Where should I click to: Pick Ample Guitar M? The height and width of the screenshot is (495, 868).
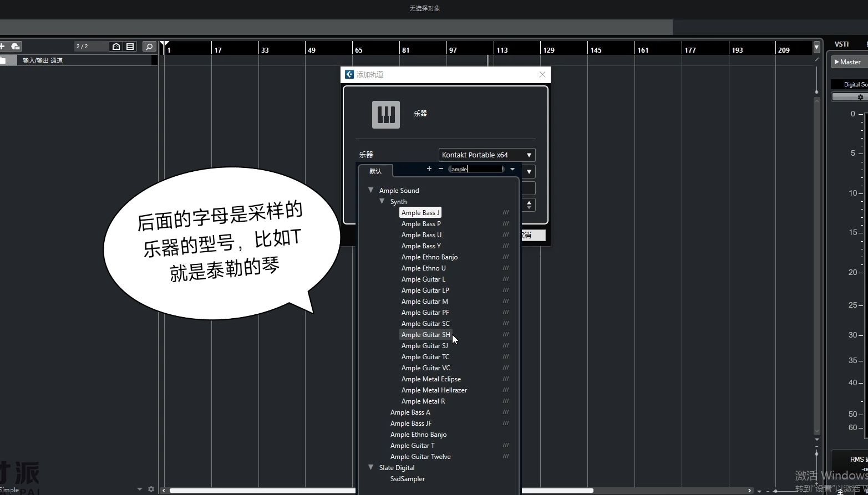coord(424,301)
